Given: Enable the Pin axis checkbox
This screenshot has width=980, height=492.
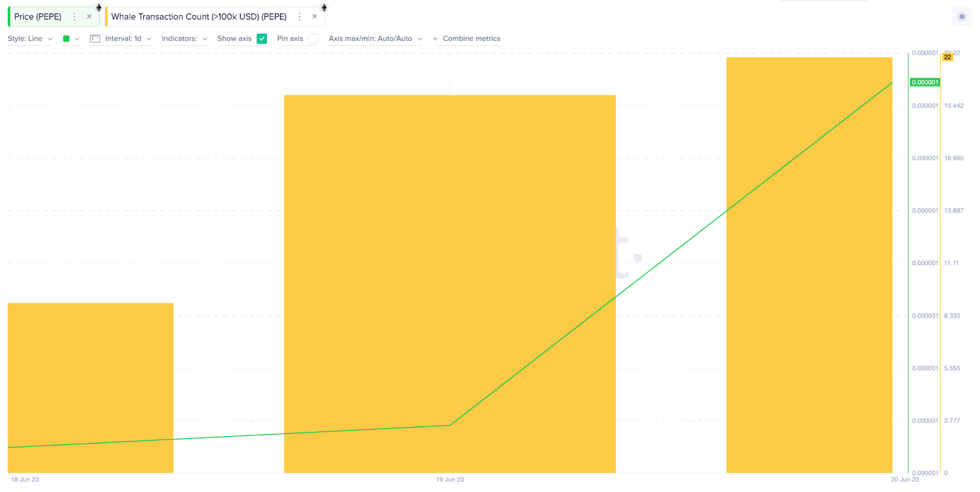Looking at the screenshot, I should pos(313,39).
